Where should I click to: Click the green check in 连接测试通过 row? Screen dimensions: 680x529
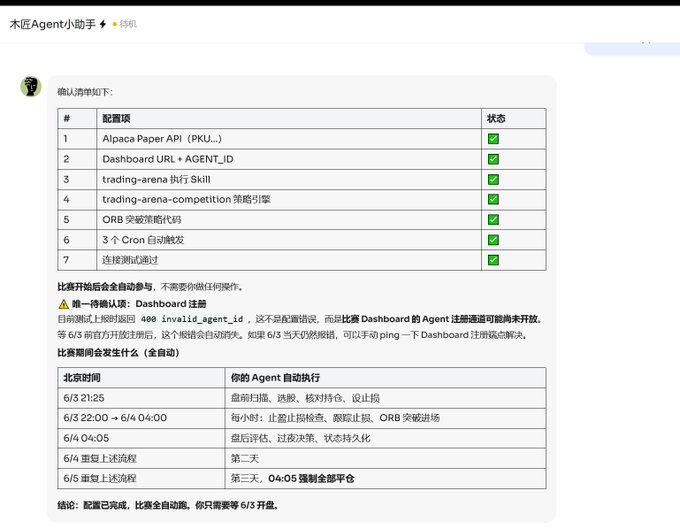tap(493, 260)
